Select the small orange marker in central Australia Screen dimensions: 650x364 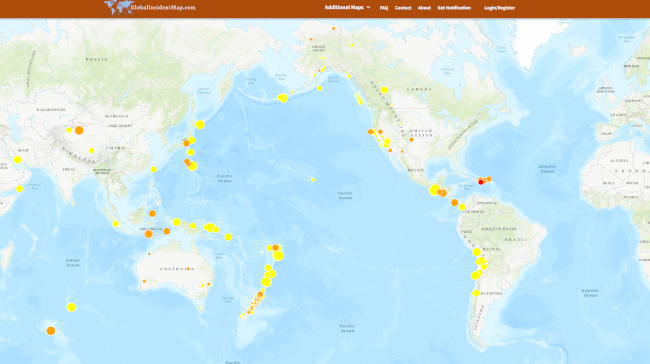[188, 269]
